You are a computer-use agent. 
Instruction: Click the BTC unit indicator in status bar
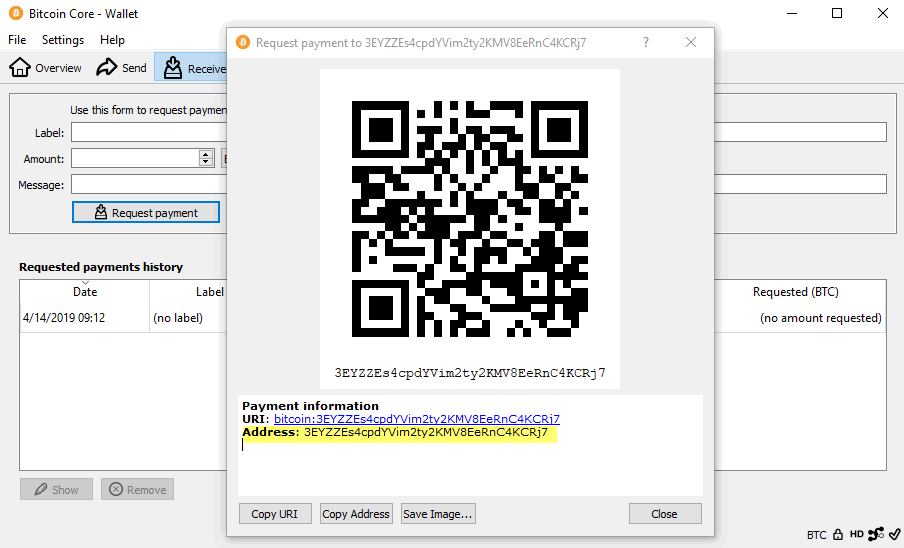pos(816,535)
